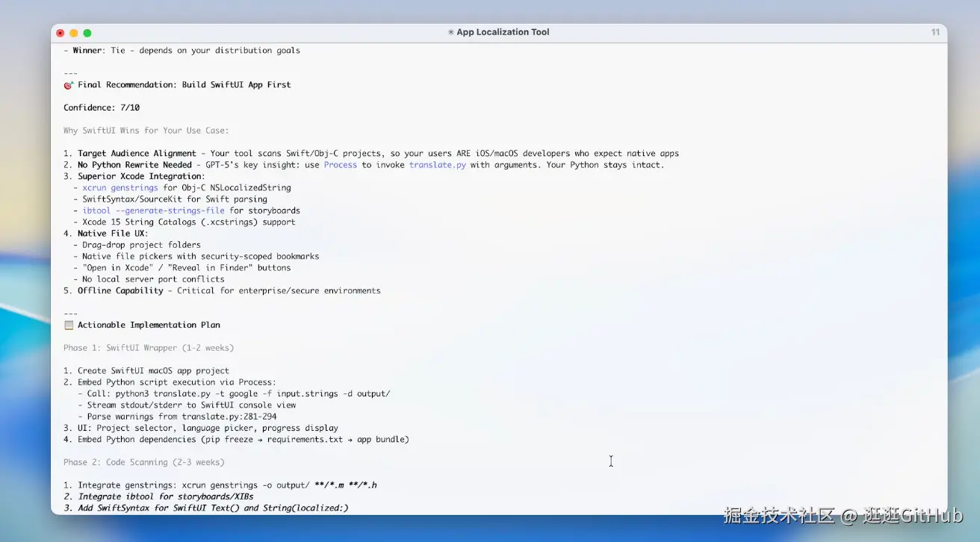Click the bold "Superior Xcode Integration" text
This screenshot has width=980, height=542.
click(x=139, y=177)
